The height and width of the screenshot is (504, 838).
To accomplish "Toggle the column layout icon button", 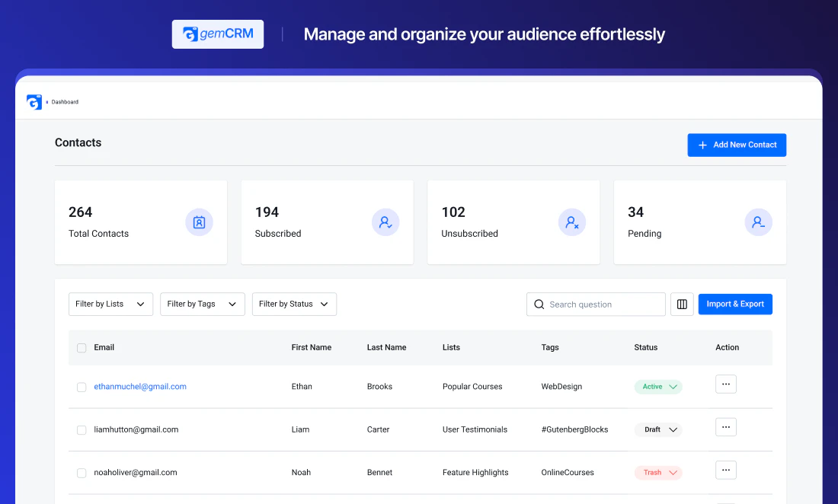I will (682, 305).
